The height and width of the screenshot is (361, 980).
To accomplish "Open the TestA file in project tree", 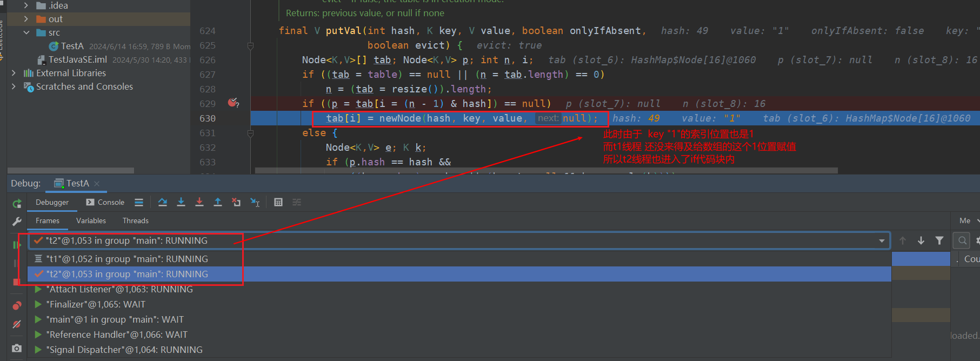I will click(x=72, y=46).
